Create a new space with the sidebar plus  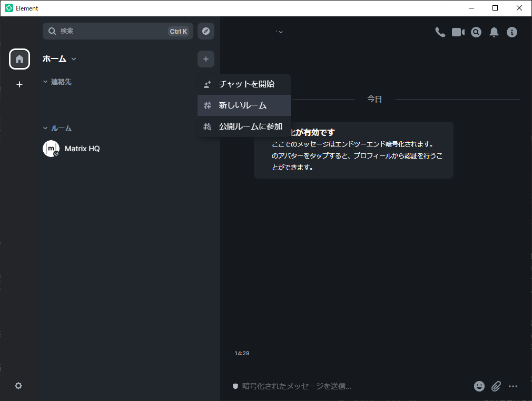click(x=19, y=84)
